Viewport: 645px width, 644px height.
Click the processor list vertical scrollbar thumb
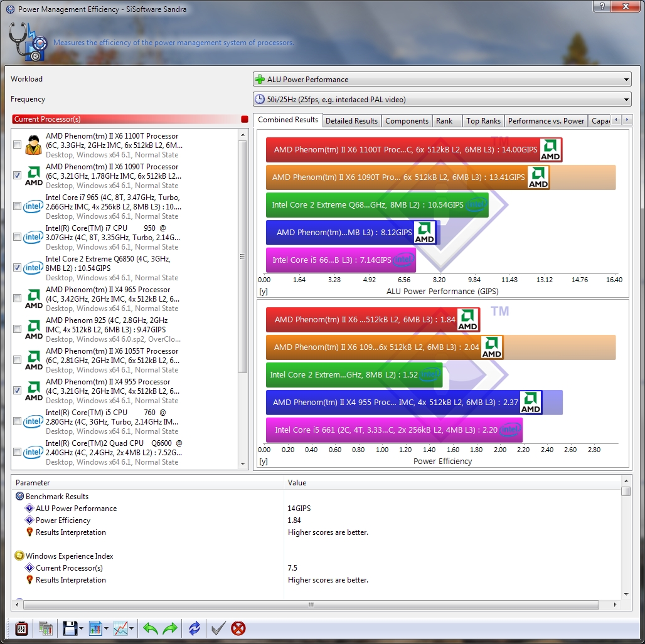243,256
